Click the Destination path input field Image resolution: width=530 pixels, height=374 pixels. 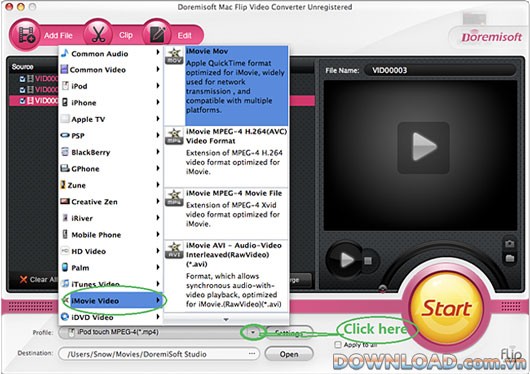(x=159, y=354)
